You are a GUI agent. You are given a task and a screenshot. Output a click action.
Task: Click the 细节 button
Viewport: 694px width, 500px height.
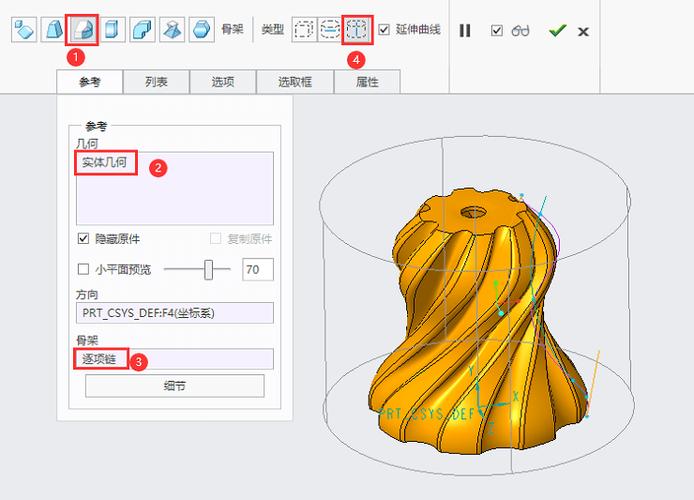pyautogui.click(x=175, y=386)
